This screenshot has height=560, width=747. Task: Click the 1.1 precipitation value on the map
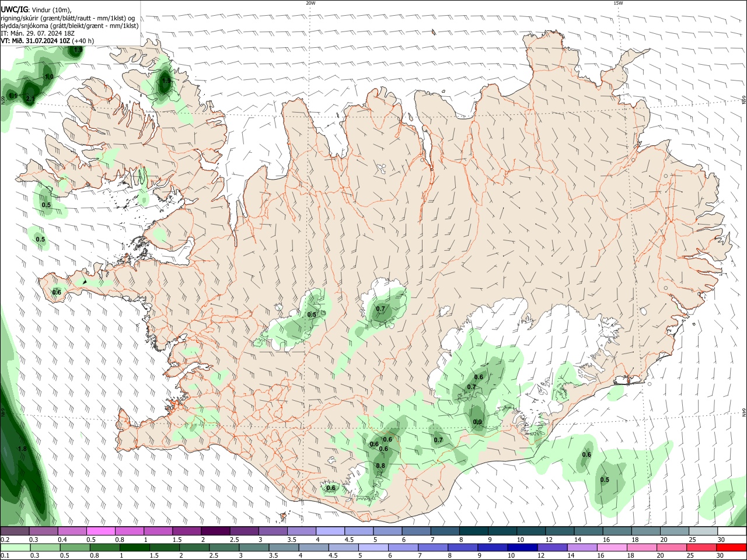pyautogui.click(x=13, y=96)
